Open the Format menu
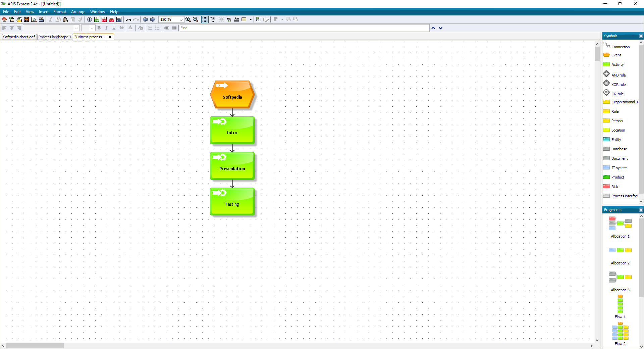The width and height of the screenshot is (644, 349). tap(60, 12)
